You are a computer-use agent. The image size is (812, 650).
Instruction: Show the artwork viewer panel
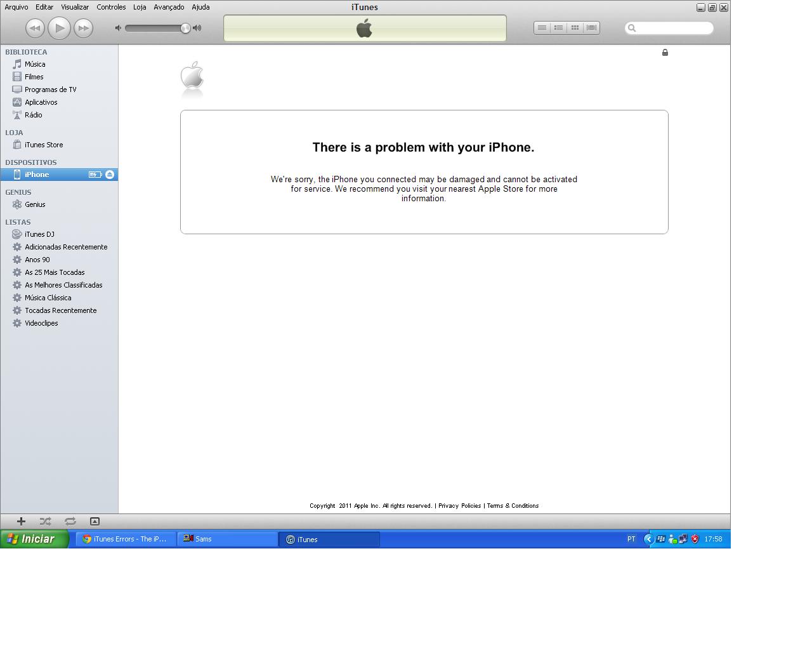click(x=95, y=521)
